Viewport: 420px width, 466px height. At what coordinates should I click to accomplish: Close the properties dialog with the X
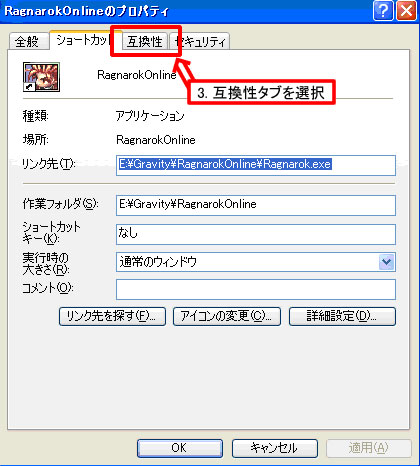click(406, 11)
